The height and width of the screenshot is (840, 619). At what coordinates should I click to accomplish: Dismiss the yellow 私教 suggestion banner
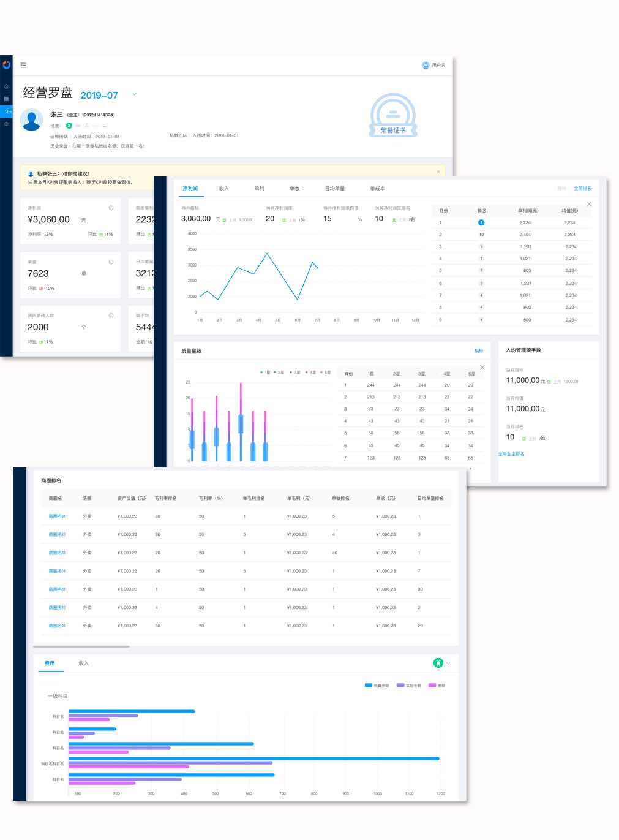click(x=438, y=172)
